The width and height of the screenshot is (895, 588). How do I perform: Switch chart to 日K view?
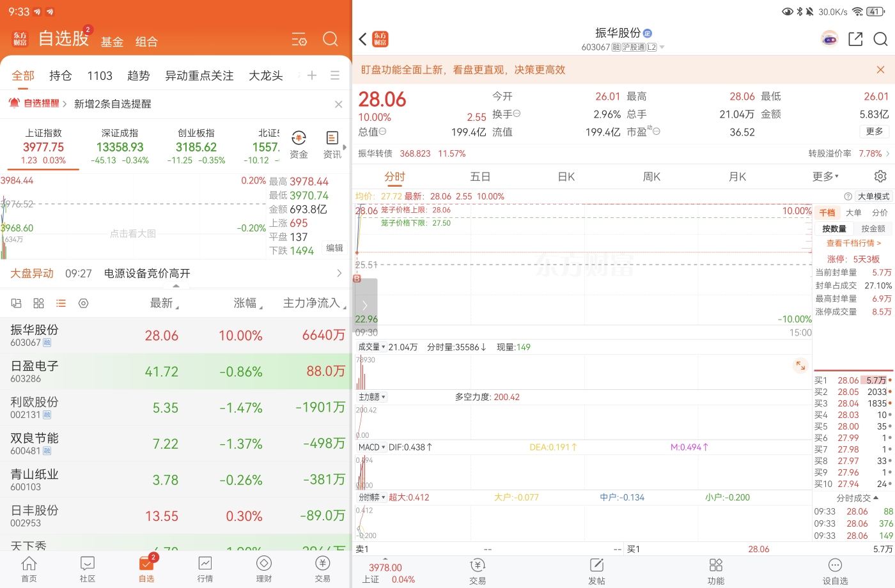tap(566, 176)
